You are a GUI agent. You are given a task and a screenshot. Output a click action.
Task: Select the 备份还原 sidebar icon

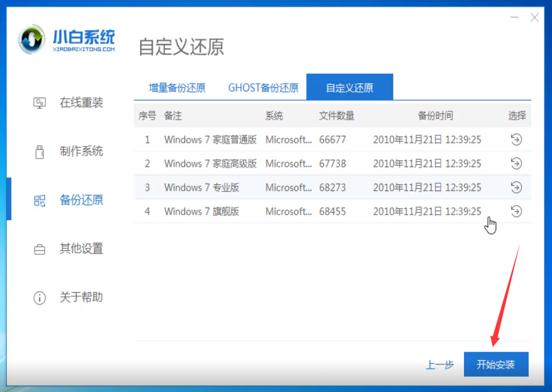(x=40, y=200)
